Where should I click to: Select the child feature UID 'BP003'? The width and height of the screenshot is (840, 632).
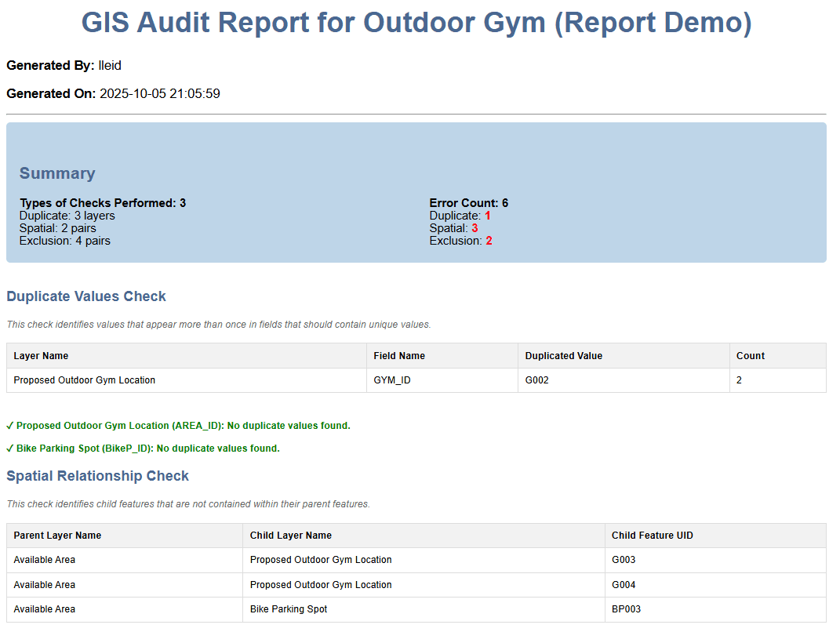[x=716, y=609]
